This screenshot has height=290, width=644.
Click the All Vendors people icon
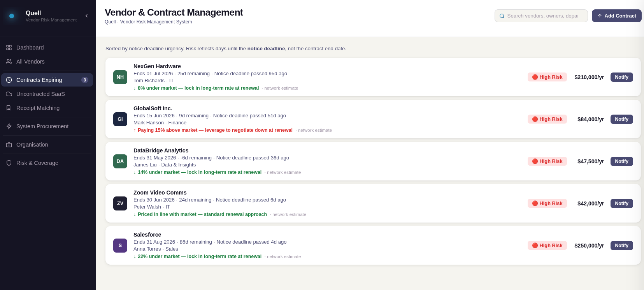[9, 62]
